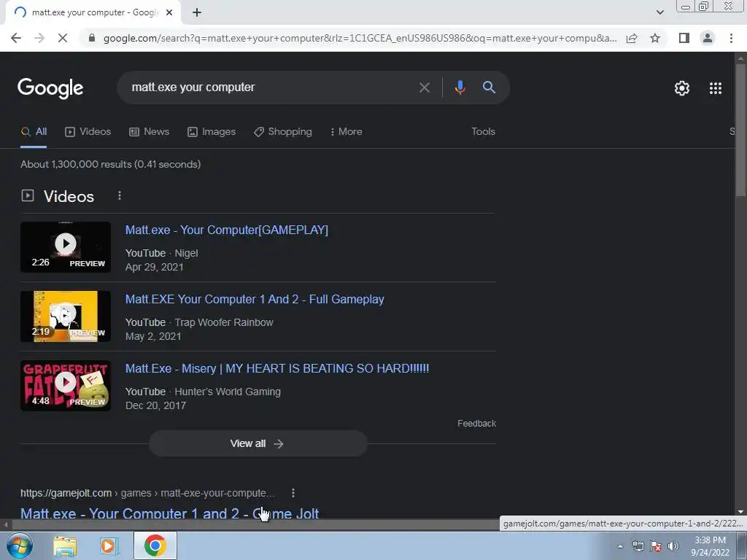
Task: Select the Chrome taskbar button
Action: tap(155, 545)
